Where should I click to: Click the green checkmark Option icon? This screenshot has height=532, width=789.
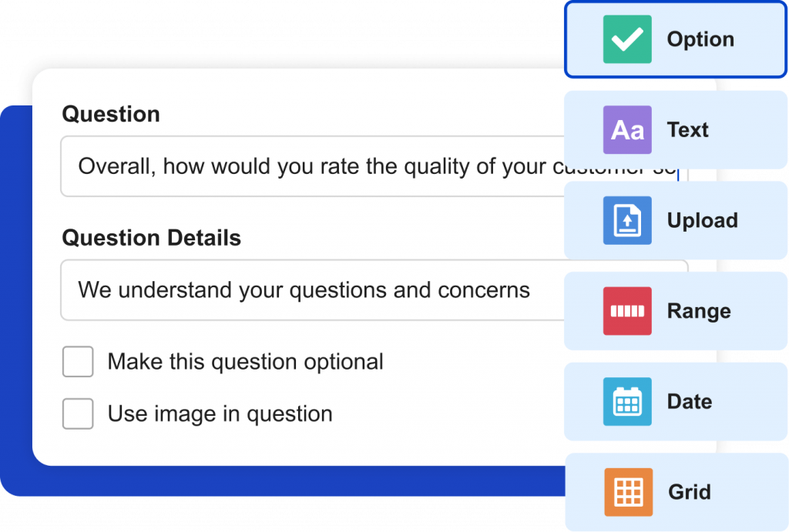click(627, 39)
